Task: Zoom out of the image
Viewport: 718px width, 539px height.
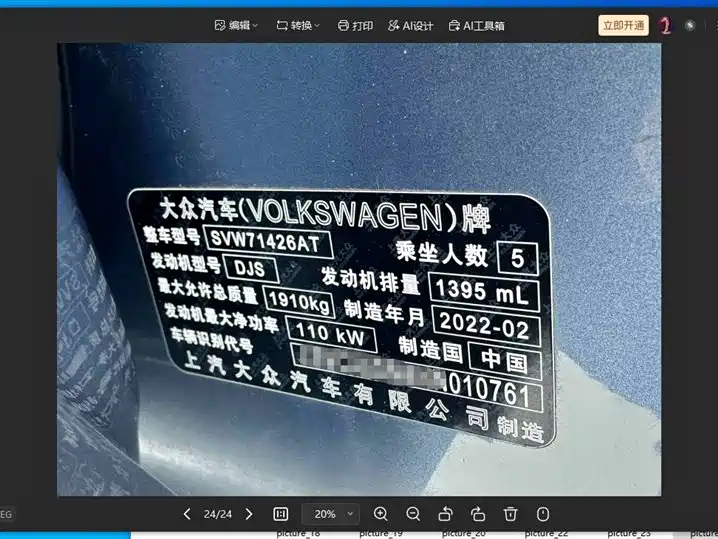Action: [x=413, y=514]
